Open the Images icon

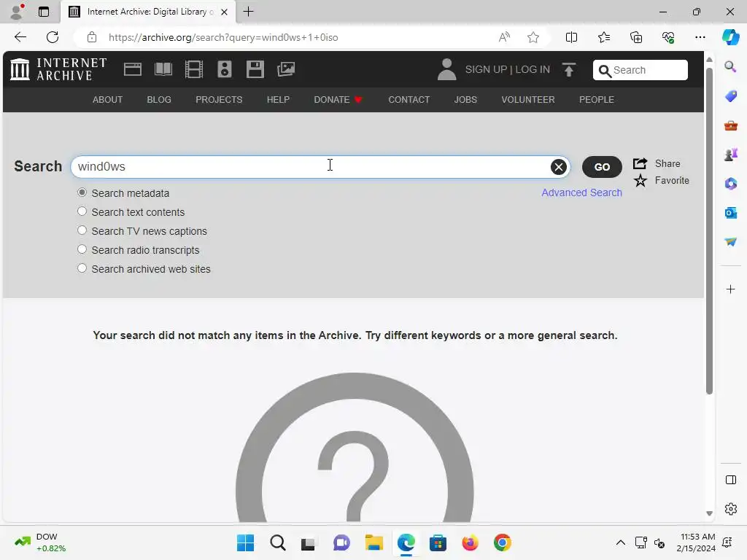[x=286, y=69]
